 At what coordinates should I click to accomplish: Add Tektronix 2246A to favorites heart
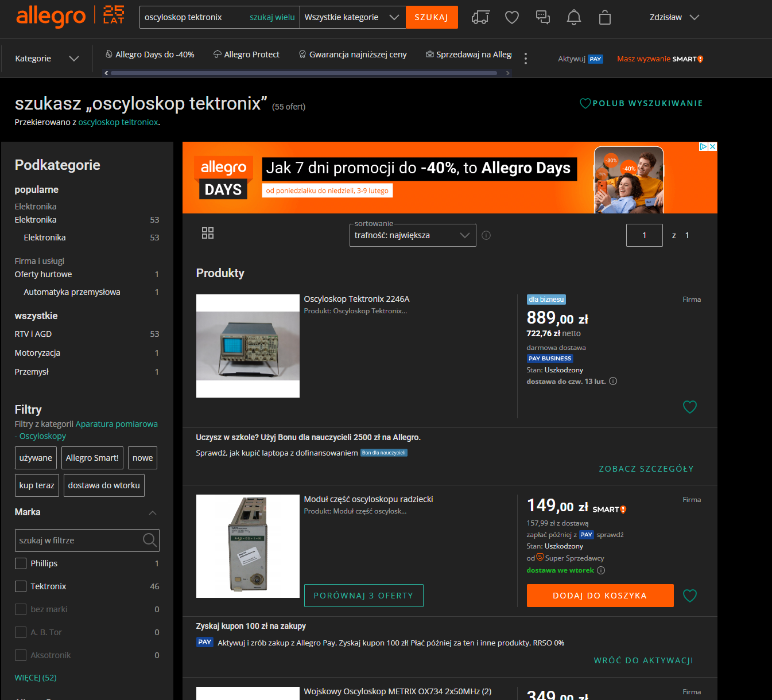[690, 407]
